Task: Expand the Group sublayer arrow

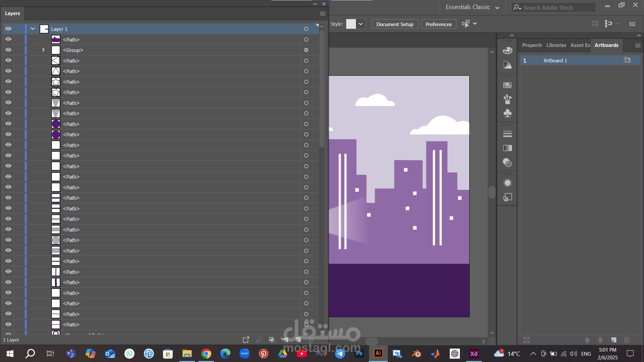Action: point(43,50)
